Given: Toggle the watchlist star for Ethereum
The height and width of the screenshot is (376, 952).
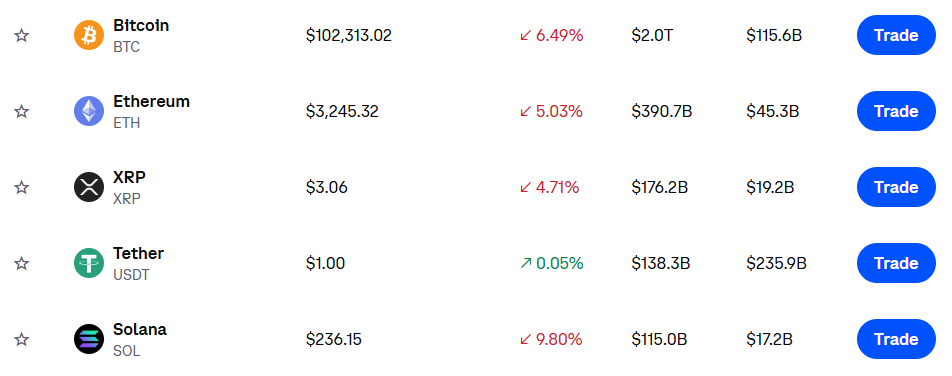Looking at the screenshot, I should click(21, 111).
